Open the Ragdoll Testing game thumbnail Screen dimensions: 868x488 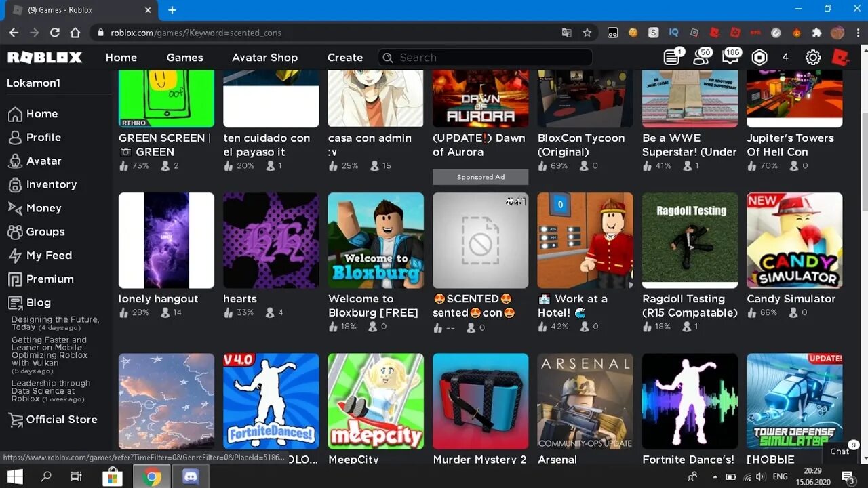(x=690, y=241)
